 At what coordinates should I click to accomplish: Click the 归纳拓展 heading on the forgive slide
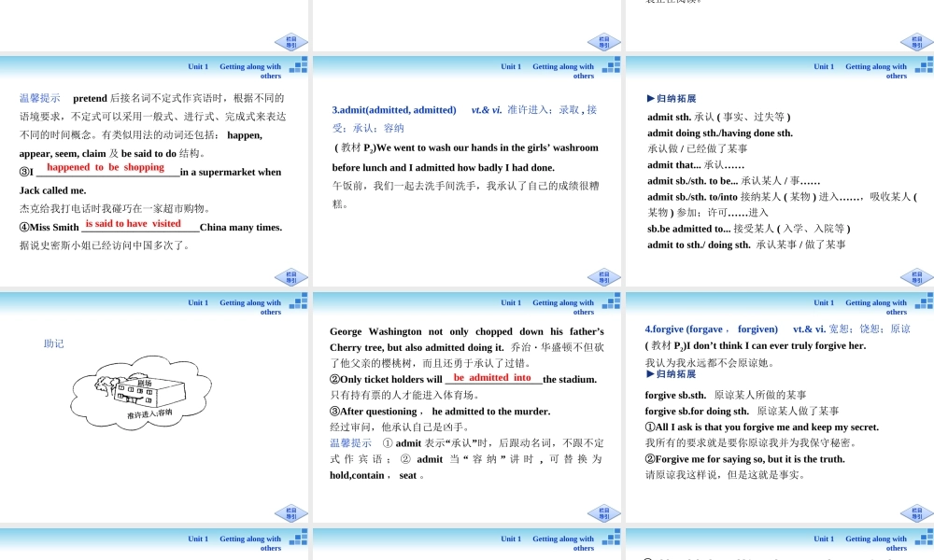tap(671, 373)
